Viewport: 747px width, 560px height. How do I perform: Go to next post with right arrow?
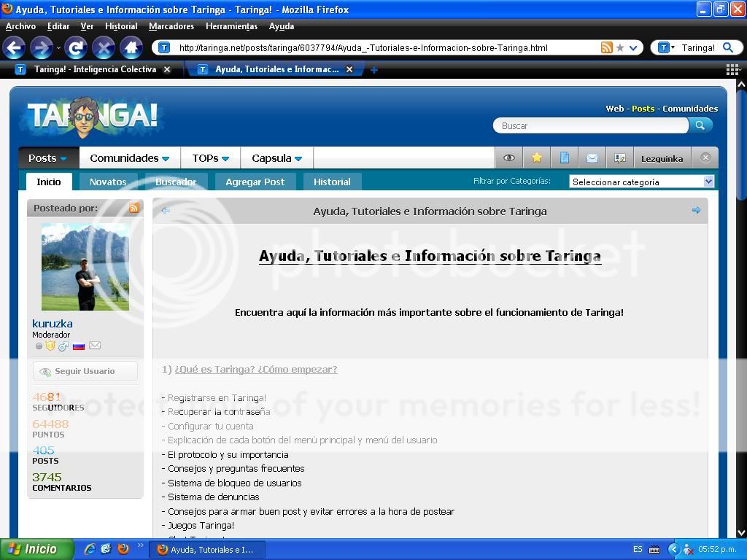click(696, 210)
